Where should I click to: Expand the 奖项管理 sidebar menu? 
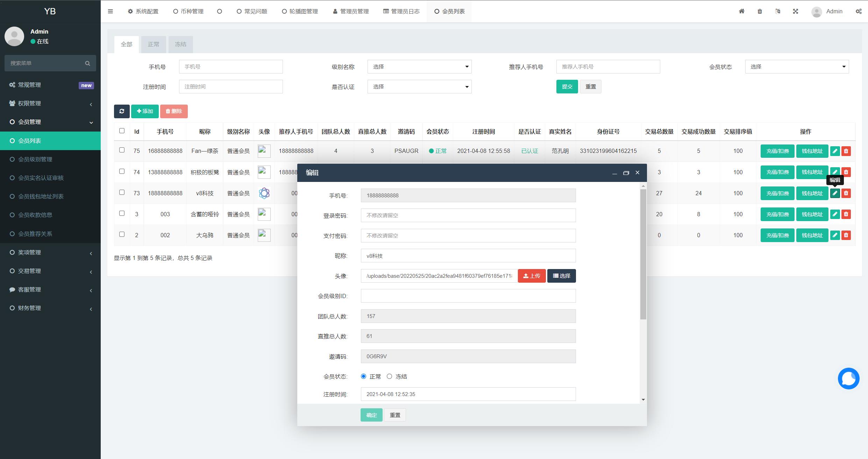[x=50, y=253]
